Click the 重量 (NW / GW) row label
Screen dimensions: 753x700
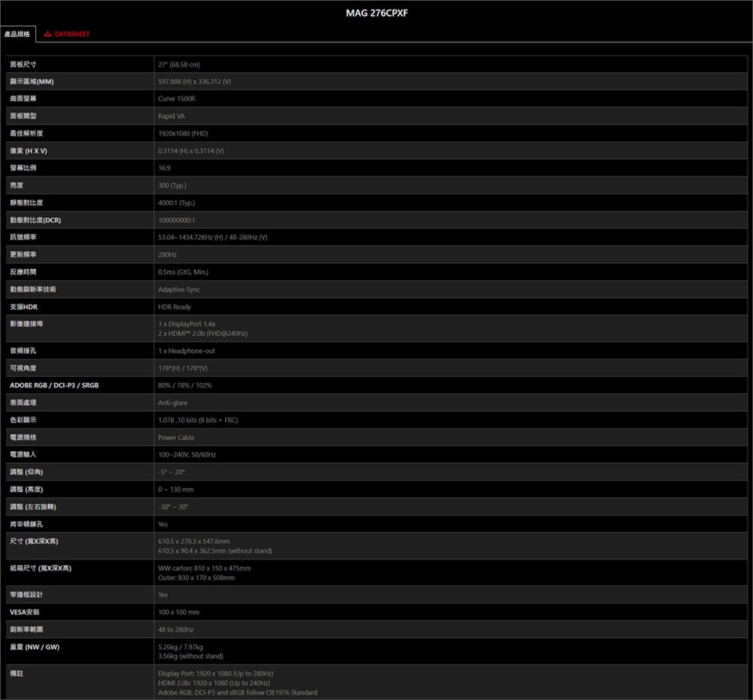[35, 647]
